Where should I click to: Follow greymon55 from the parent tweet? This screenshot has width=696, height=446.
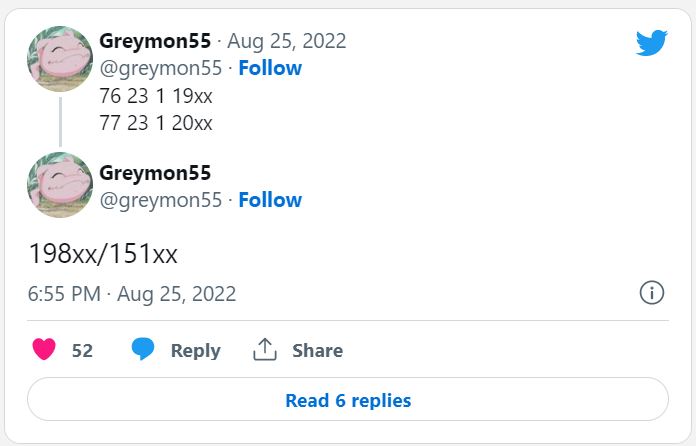coord(270,68)
